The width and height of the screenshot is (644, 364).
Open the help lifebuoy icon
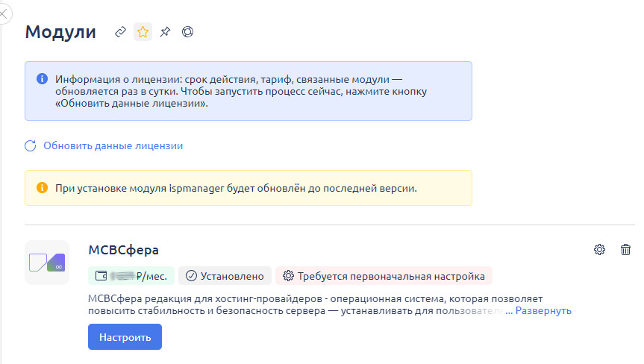(188, 32)
